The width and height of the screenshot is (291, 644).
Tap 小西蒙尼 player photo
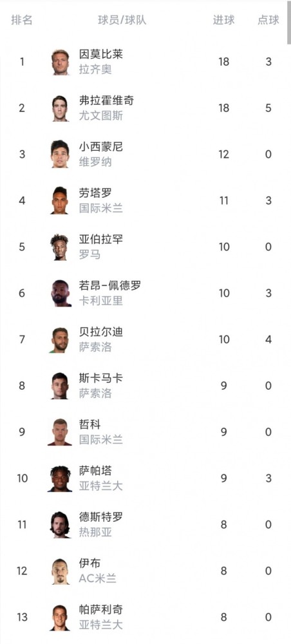pos(61,155)
